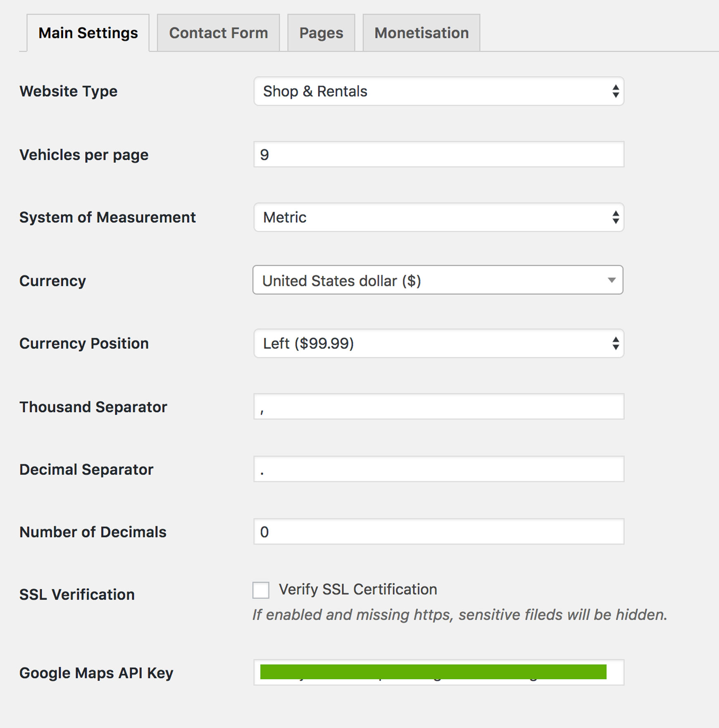Switch to the Main Settings tab
Screen dimensions: 719x728
coord(88,33)
